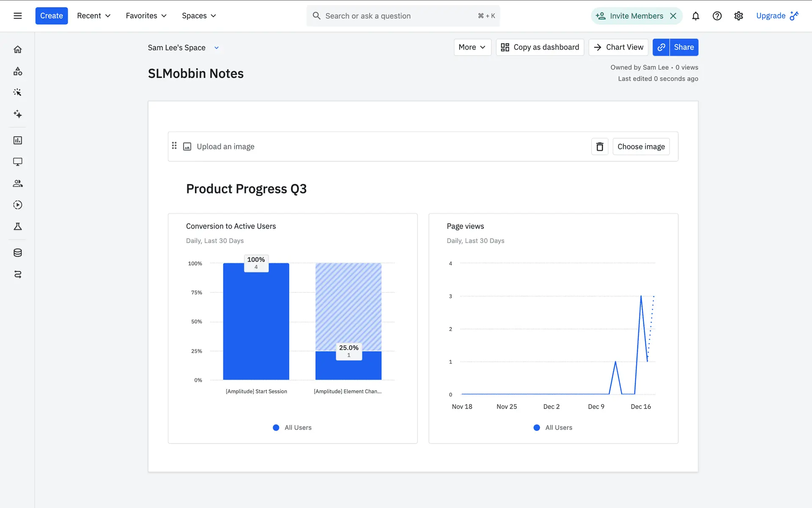
Task: Expand the Sam Lee's Space chevron
Action: (217, 48)
